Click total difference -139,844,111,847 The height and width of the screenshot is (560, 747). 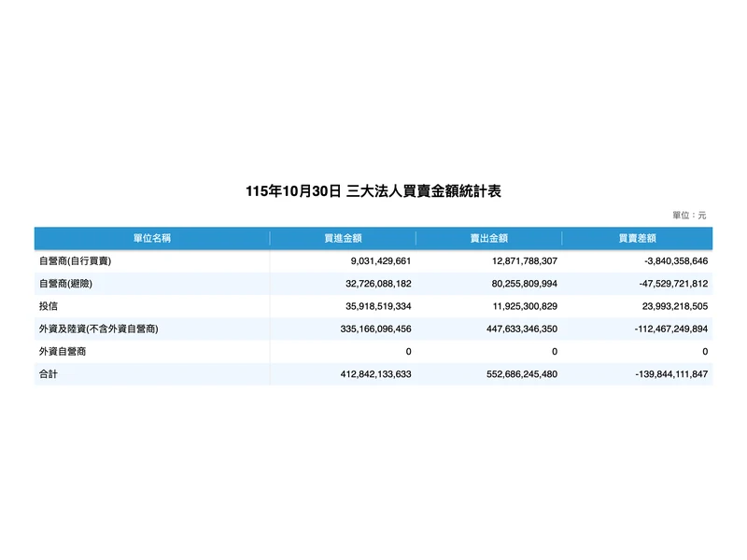coord(671,374)
